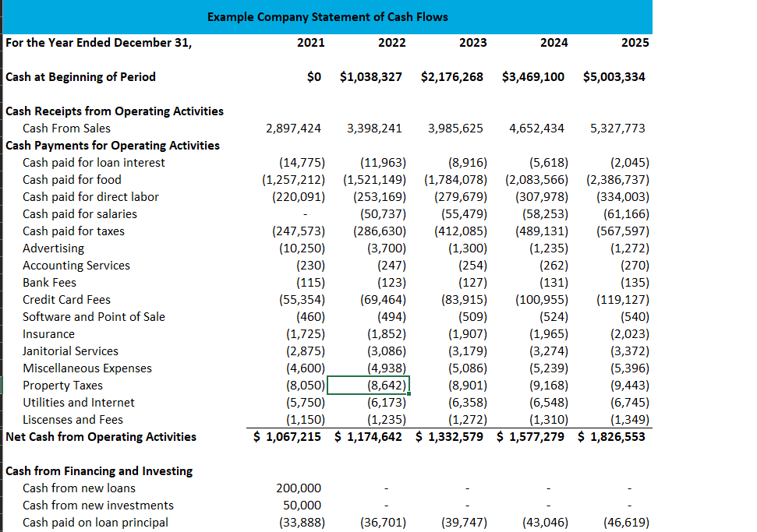
Task: Select the $5,003,334 beginning cash cell
Action: (x=614, y=76)
